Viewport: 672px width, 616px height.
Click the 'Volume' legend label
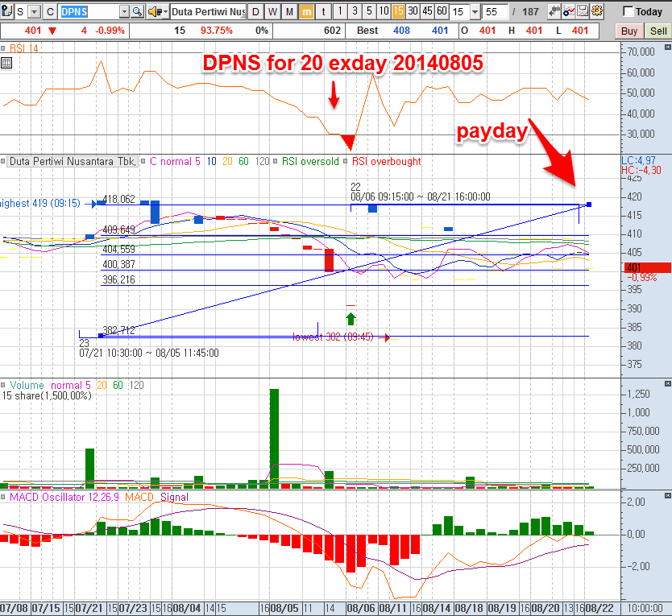tap(27, 385)
